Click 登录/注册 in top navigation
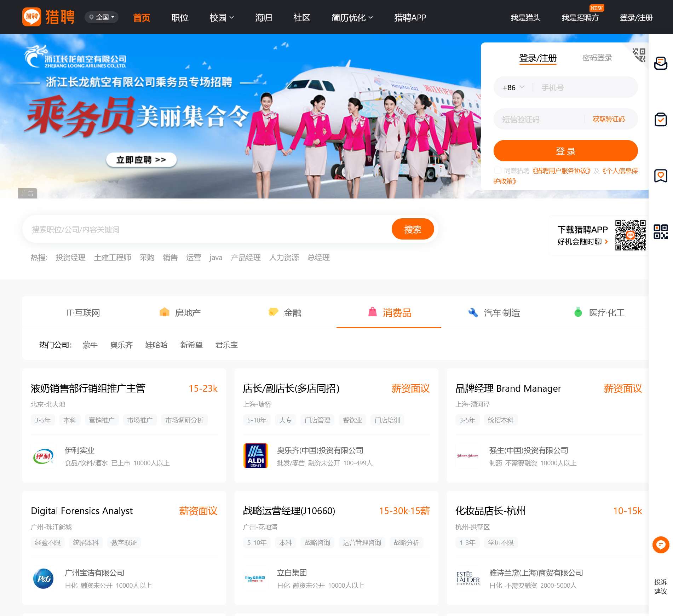Image resolution: width=673 pixels, height=616 pixels. coord(636,17)
